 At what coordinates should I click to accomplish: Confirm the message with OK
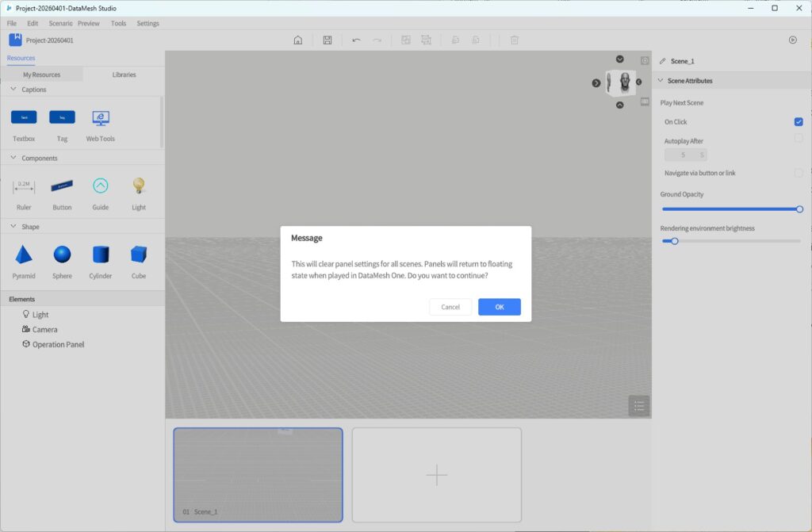pos(499,307)
